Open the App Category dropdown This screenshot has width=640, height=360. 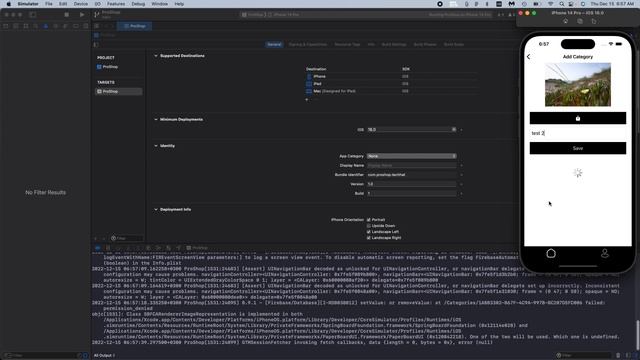pos(411,156)
